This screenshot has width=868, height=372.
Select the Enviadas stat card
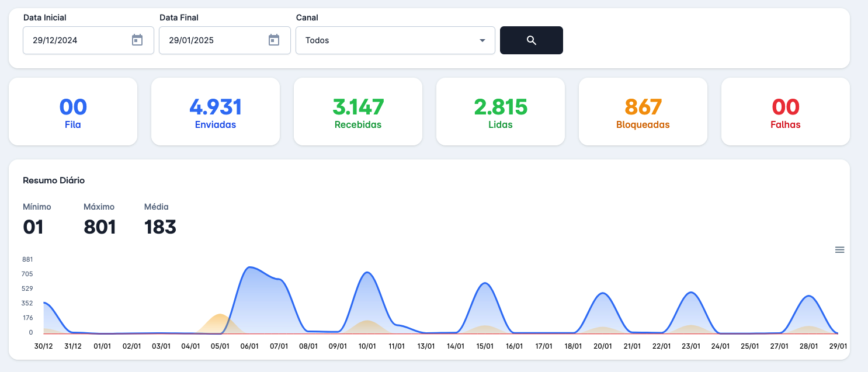pos(216,112)
